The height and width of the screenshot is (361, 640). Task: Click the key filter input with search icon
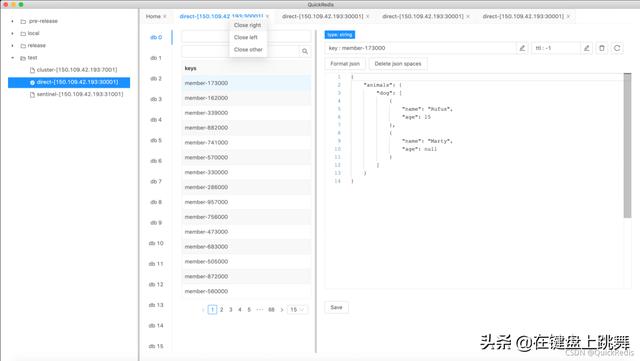pyautogui.click(x=240, y=51)
